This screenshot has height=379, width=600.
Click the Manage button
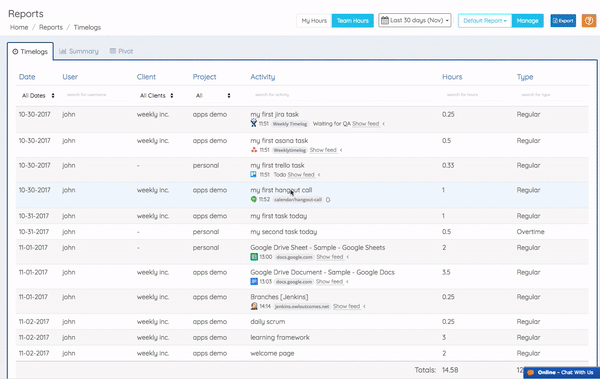[x=527, y=21]
